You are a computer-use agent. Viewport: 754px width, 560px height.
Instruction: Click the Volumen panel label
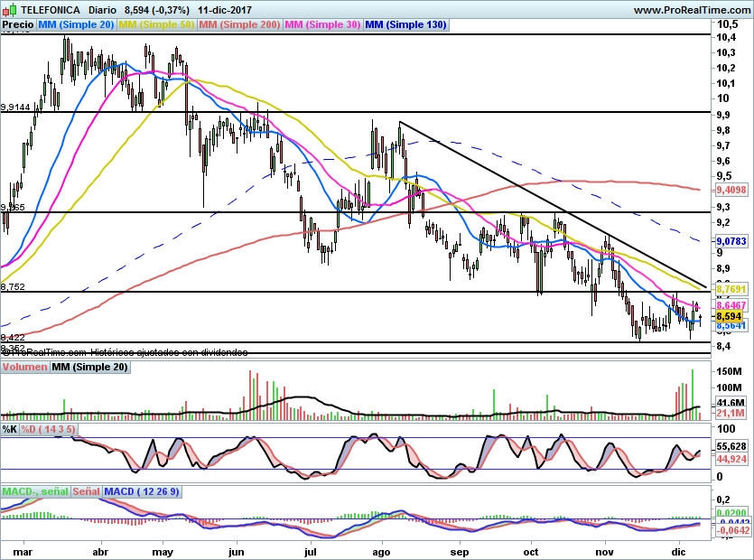point(24,367)
